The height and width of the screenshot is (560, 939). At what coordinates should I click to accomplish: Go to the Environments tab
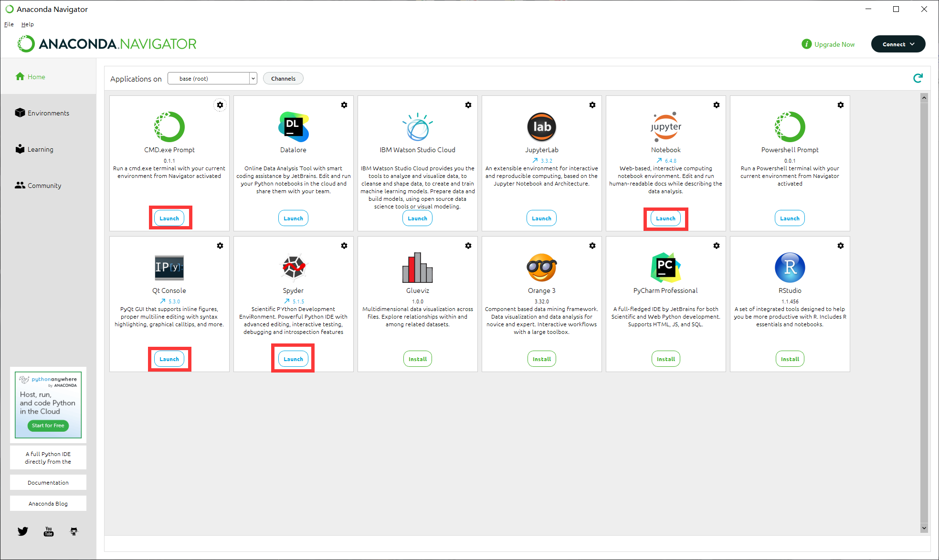click(48, 113)
